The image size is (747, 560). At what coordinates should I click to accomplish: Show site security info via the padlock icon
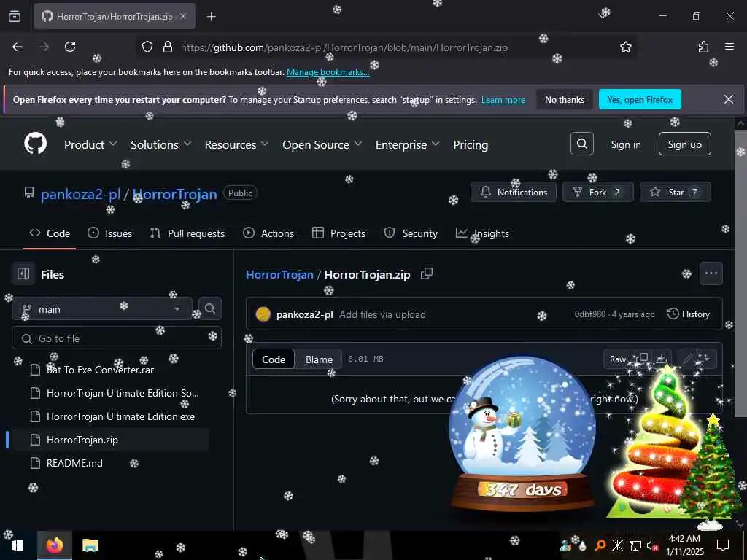(x=167, y=47)
